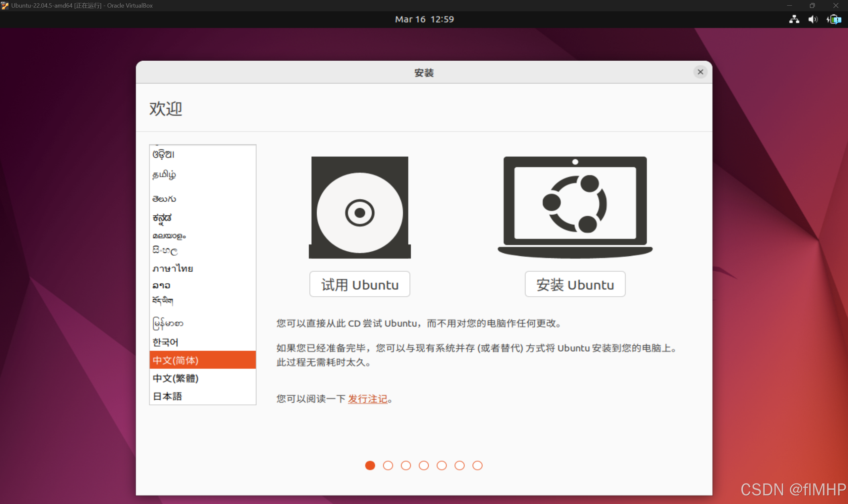Open the Mar 16 12:59 clock menu

pyautogui.click(x=424, y=19)
